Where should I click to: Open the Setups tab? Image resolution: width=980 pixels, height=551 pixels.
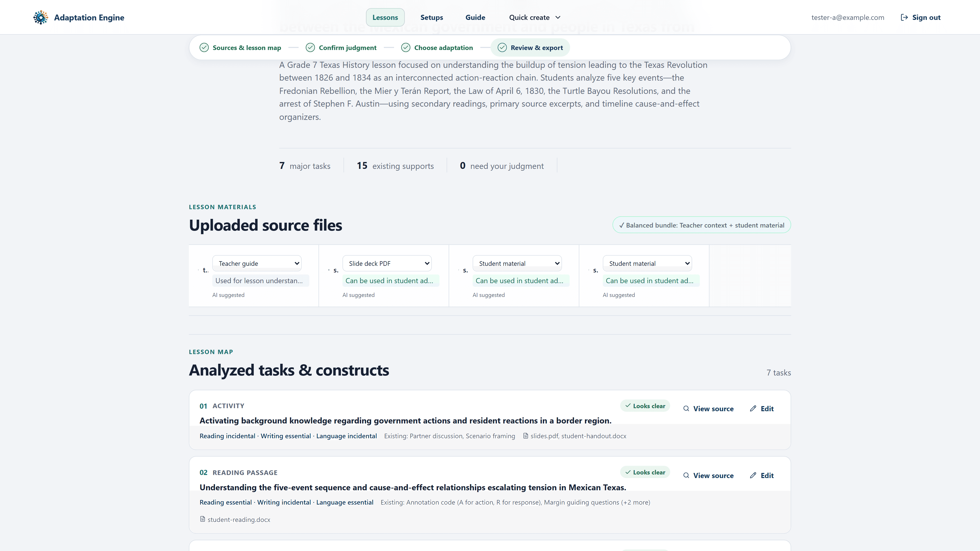point(431,18)
